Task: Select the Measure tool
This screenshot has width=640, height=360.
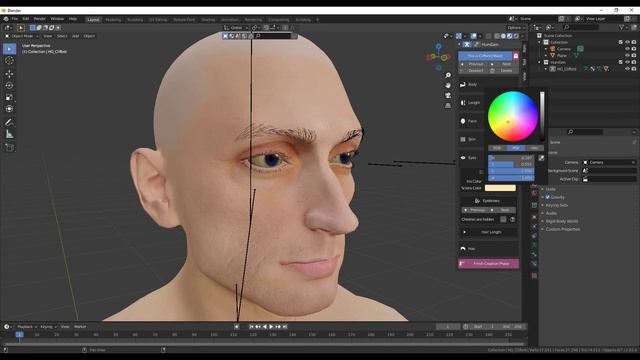Action: (9, 134)
